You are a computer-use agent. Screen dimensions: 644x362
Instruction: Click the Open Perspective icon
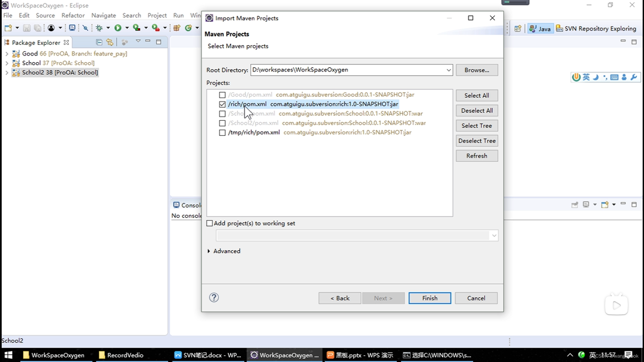click(x=518, y=29)
